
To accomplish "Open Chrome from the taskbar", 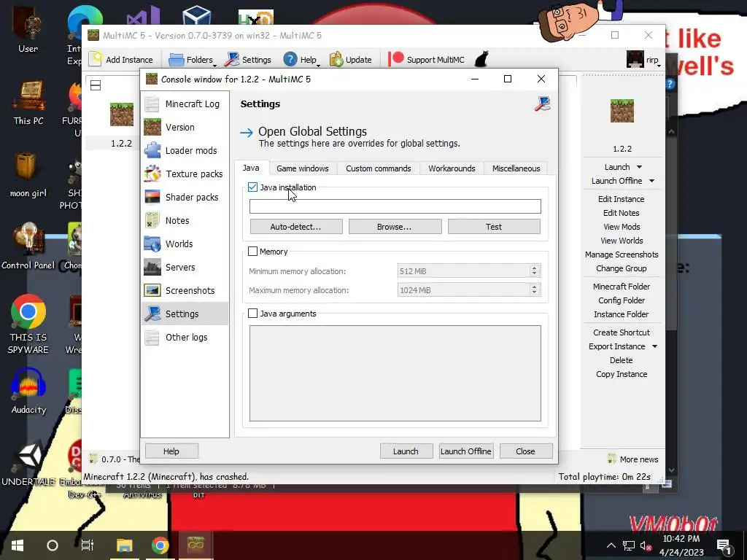I will pyautogui.click(x=160, y=545).
